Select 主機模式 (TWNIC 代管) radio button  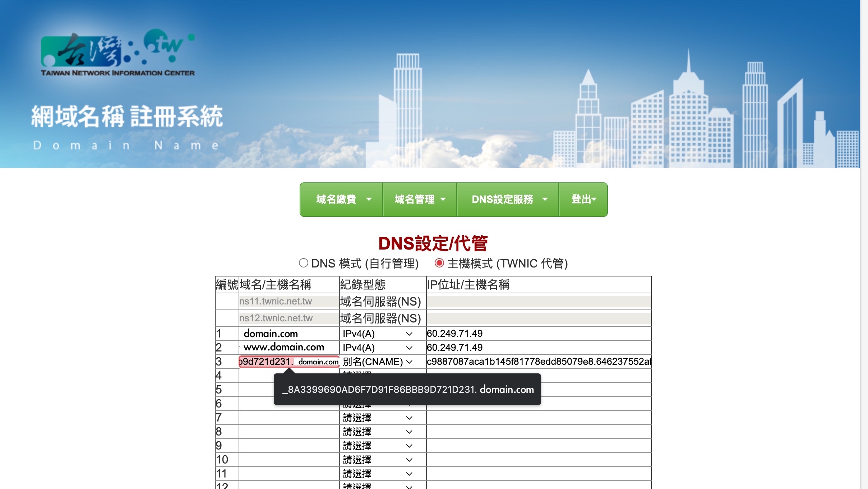439,263
